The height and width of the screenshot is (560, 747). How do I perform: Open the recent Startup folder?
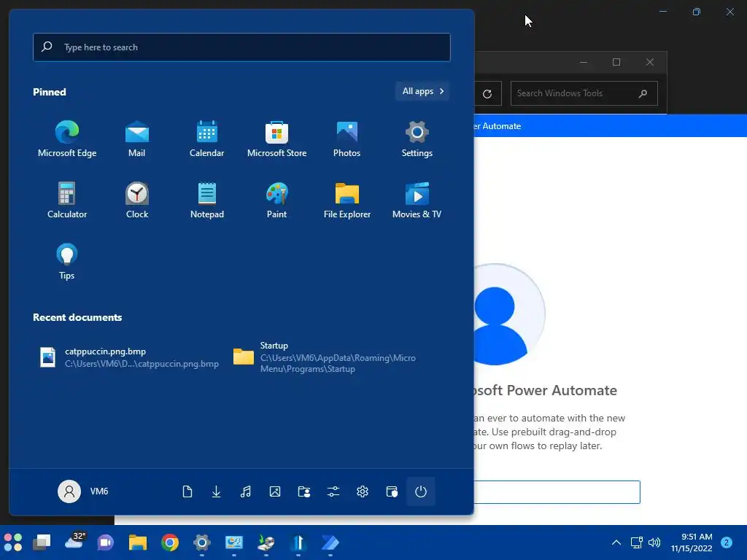[324, 357]
